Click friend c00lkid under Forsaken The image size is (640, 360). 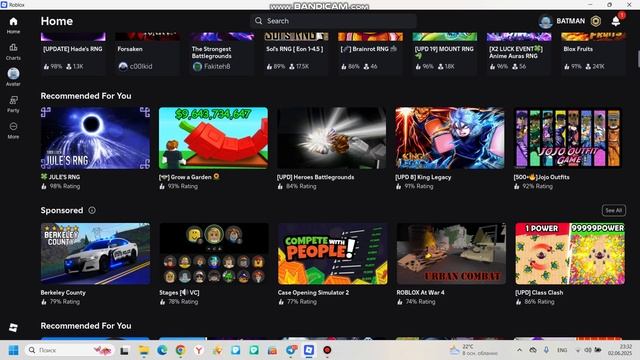click(136, 66)
